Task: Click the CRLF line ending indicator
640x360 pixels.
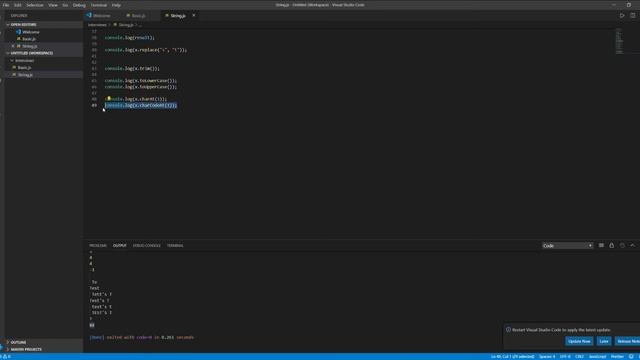Action: click(579, 357)
